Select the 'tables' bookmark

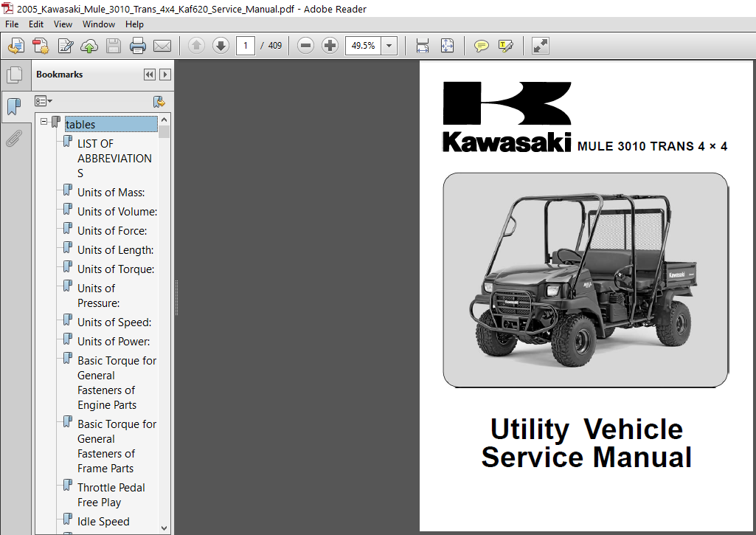coord(111,124)
